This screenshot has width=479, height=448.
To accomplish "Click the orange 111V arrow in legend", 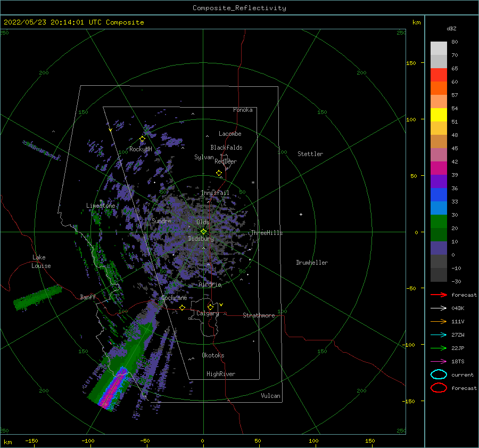I will pos(439,321).
